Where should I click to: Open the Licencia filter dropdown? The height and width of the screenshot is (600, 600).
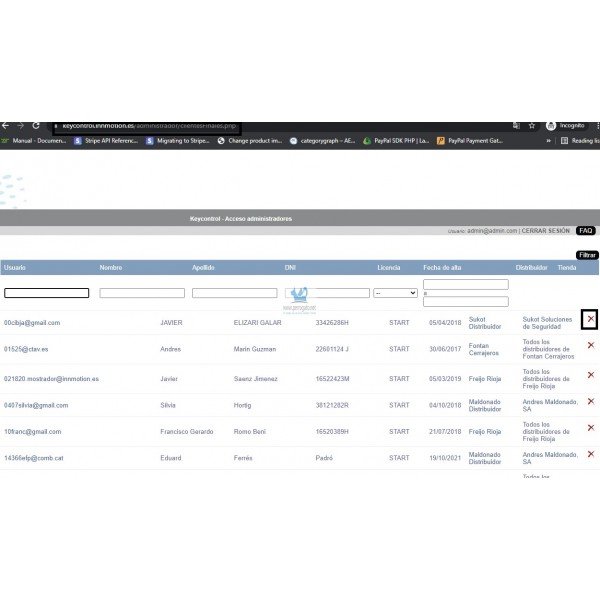coord(395,293)
